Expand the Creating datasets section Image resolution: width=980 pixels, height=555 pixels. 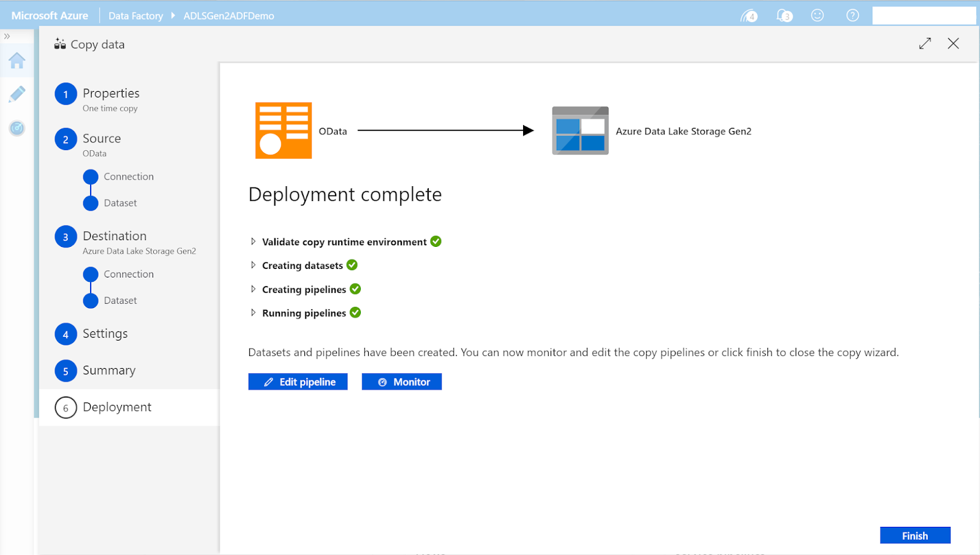pyautogui.click(x=254, y=265)
